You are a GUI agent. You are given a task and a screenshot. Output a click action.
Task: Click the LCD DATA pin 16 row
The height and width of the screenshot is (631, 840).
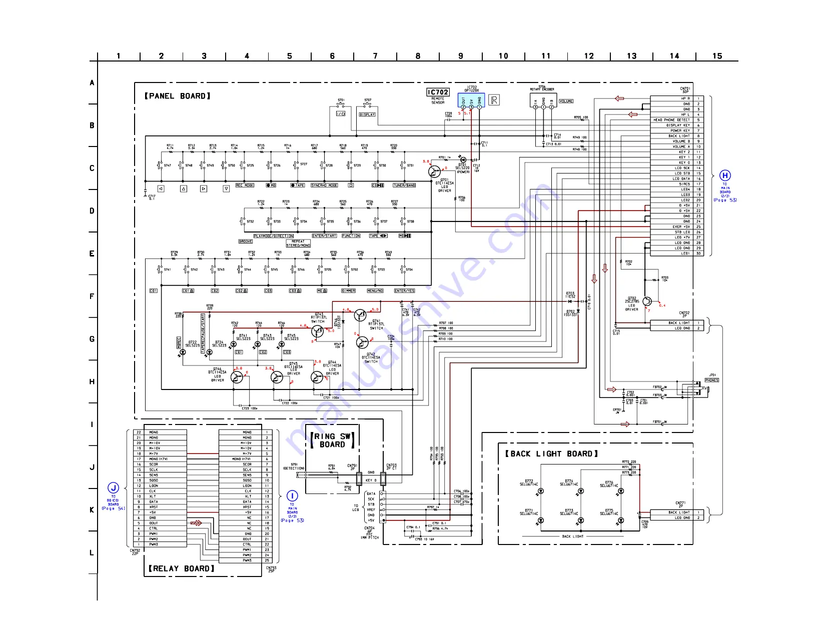tap(677, 178)
